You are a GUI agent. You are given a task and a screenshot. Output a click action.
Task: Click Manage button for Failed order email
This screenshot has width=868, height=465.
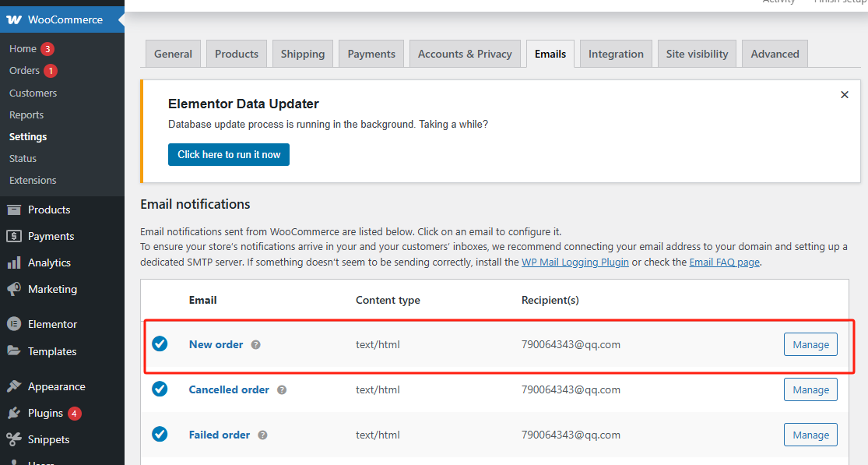pos(810,435)
